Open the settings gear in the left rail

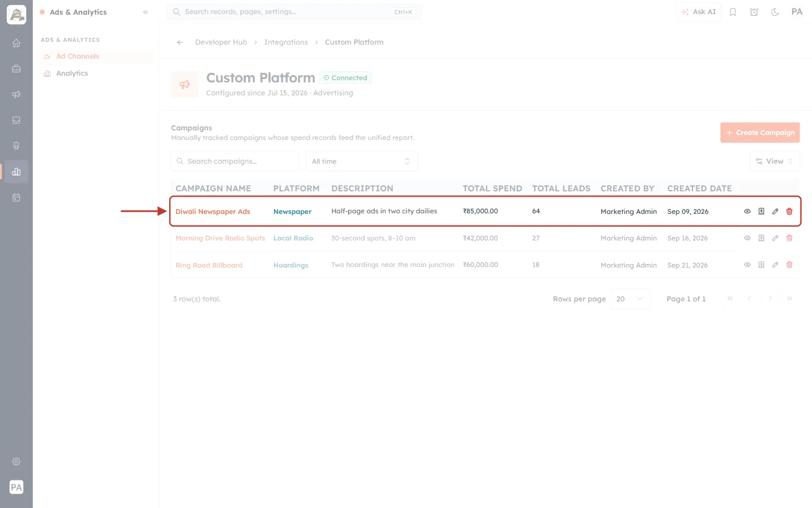(16, 462)
